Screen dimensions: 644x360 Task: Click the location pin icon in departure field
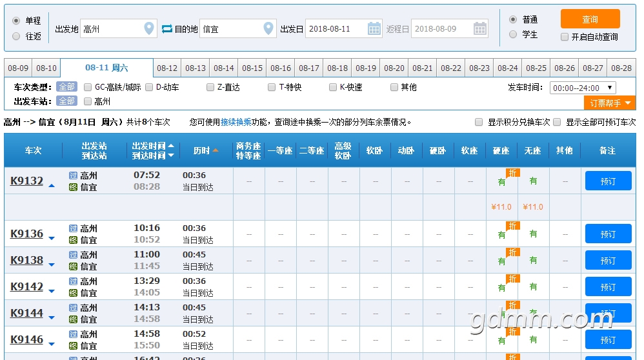point(149,28)
